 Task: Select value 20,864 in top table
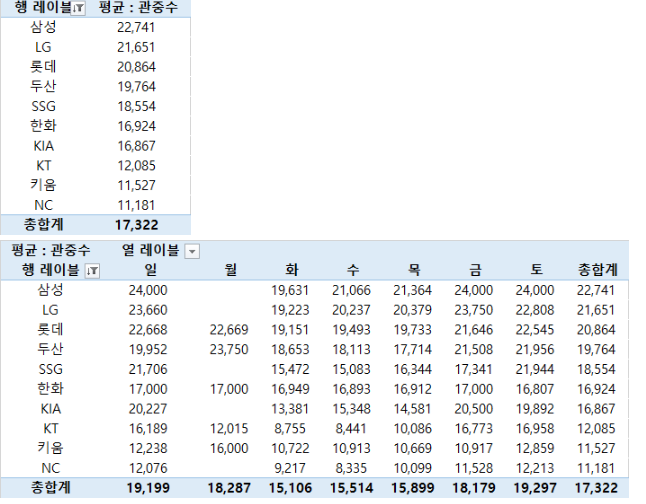(136, 67)
